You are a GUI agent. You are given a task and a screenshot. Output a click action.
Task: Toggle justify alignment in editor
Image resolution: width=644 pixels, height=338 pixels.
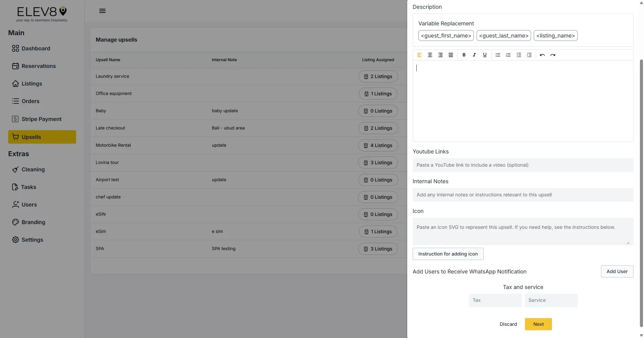pos(451,55)
